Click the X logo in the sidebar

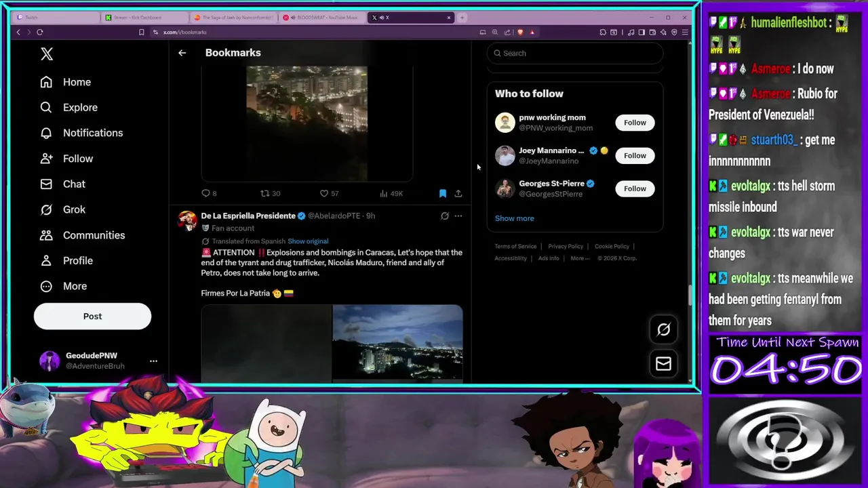point(47,54)
